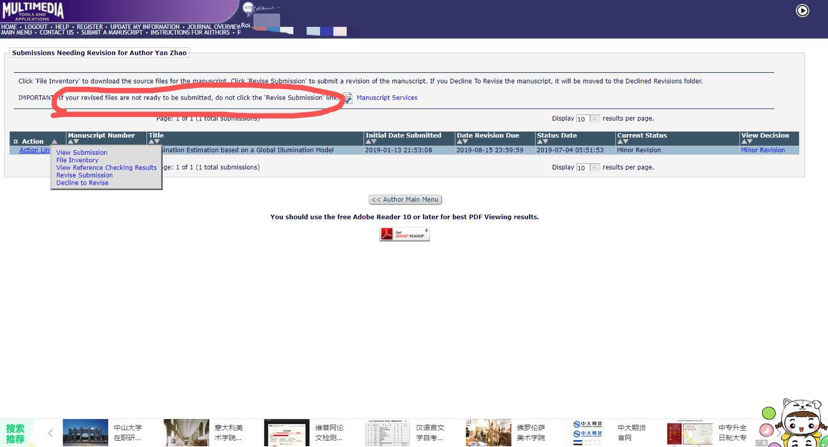Open View Reference Checking Results

(106, 168)
